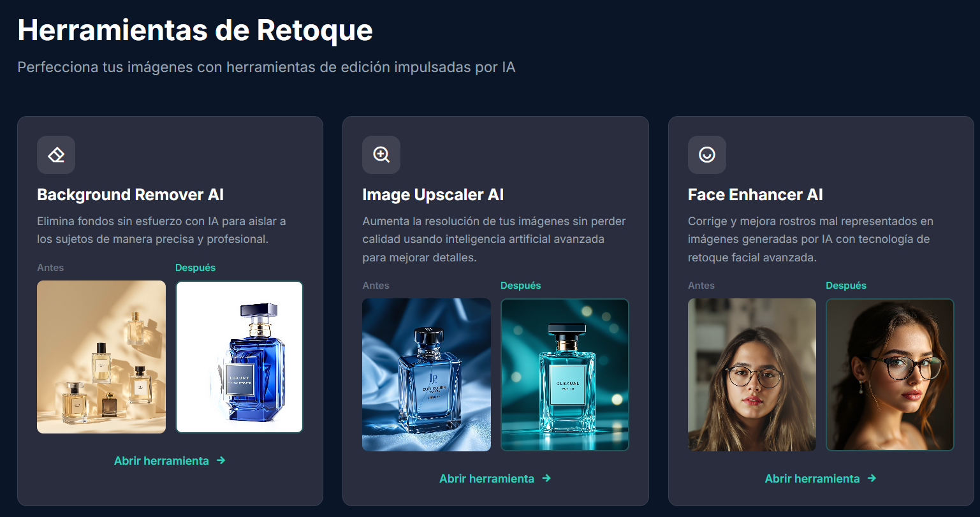This screenshot has width=980, height=517.
Task: View the blue satin perfume Antes thumbnail
Action: pyautogui.click(x=427, y=375)
